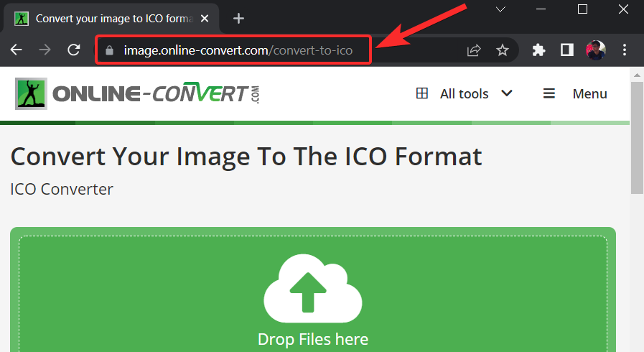Click the hamburger Menu icon
The image size is (644, 352).
(549, 93)
